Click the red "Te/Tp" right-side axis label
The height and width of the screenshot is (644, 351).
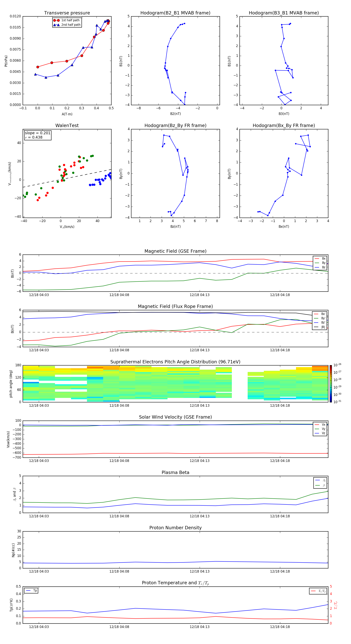(336, 605)
